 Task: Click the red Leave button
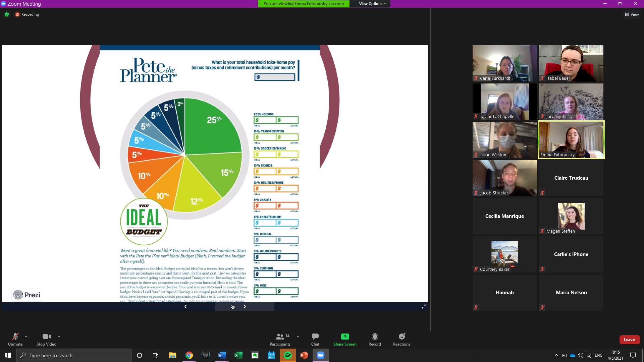pyautogui.click(x=629, y=340)
